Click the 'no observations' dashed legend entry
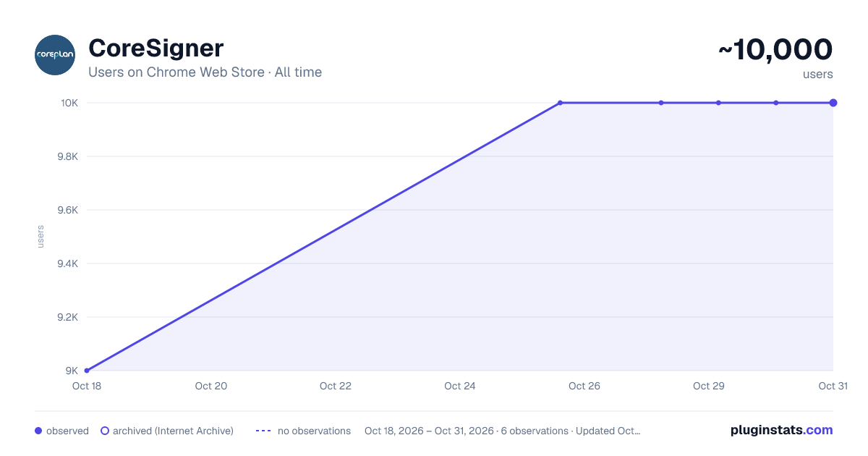The height and width of the screenshot is (456, 868). tap(303, 431)
